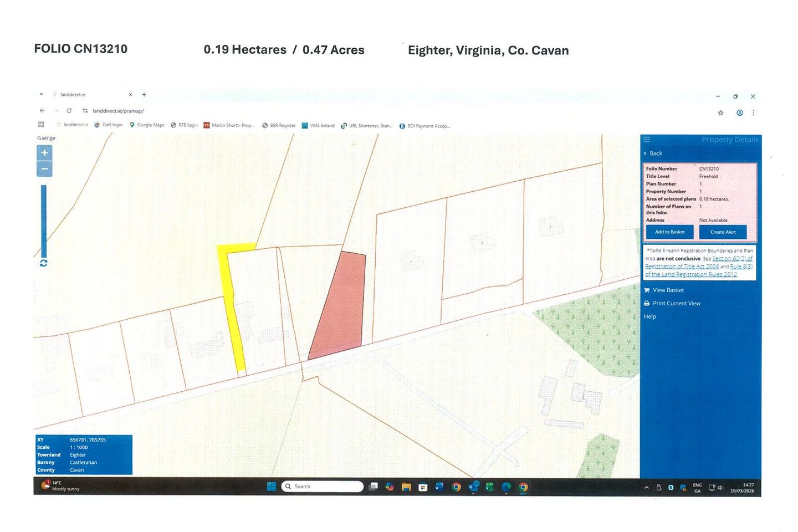Image resolution: width=798 pixels, height=532 pixels.
Task: Bookmark this page with the star icon
Action: click(720, 112)
